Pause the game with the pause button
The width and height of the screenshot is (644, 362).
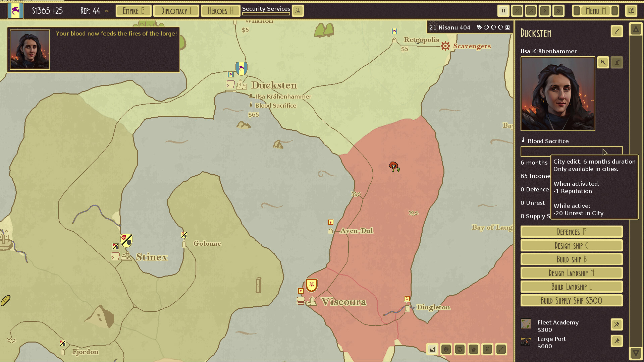tap(503, 11)
